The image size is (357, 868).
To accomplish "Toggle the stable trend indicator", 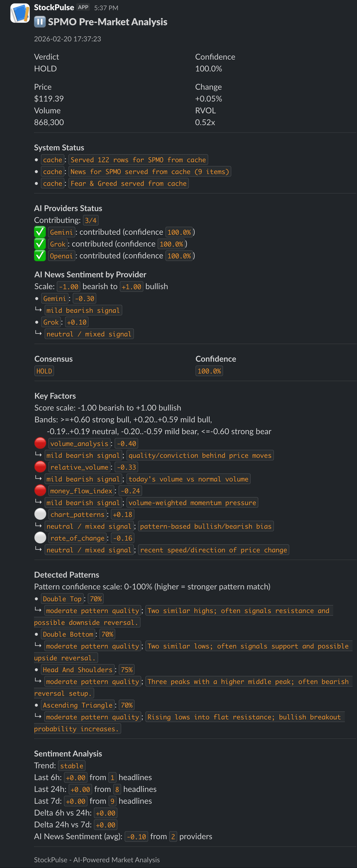I will pos(72,766).
